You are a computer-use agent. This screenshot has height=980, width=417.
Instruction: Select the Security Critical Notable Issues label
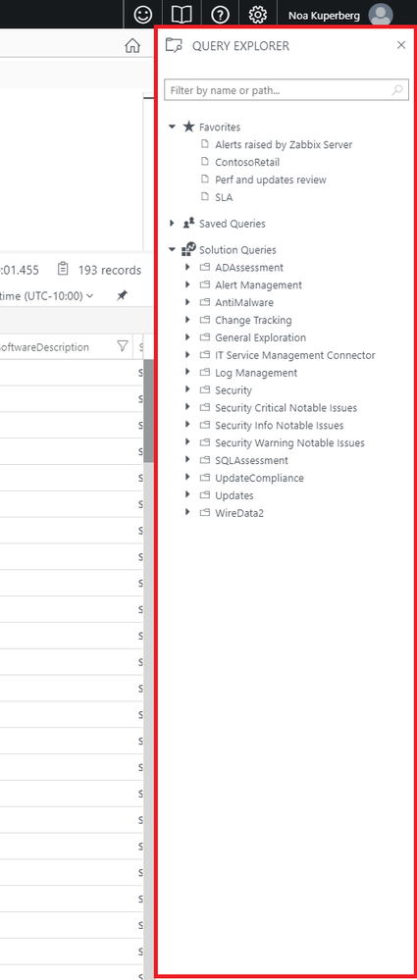click(287, 407)
